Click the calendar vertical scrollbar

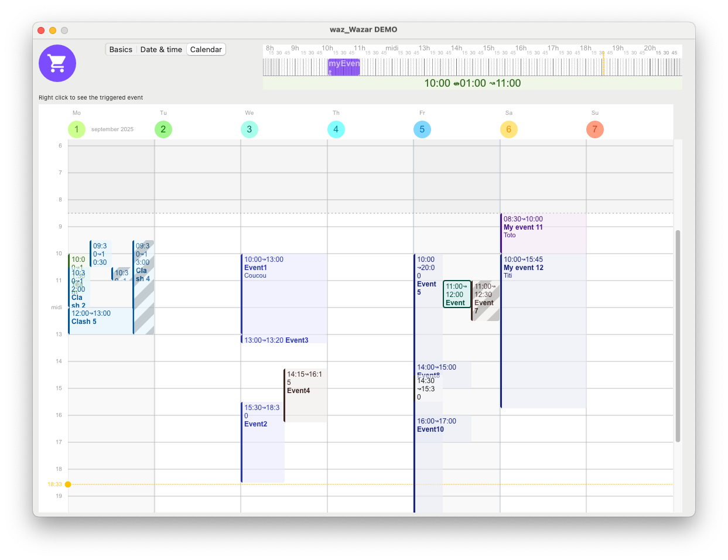click(x=678, y=336)
